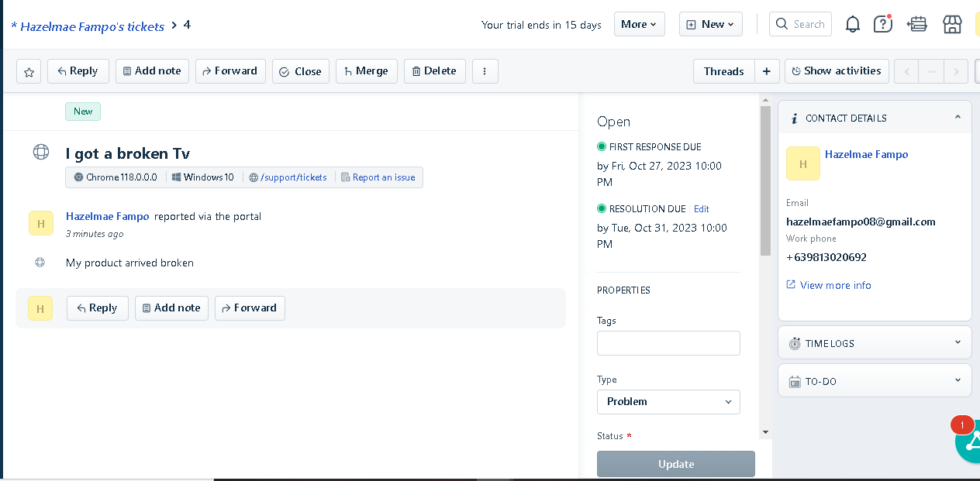Screen dimensions: 980x481
Task: Click Forward in the bottom reply bar
Action: (x=250, y=308)
